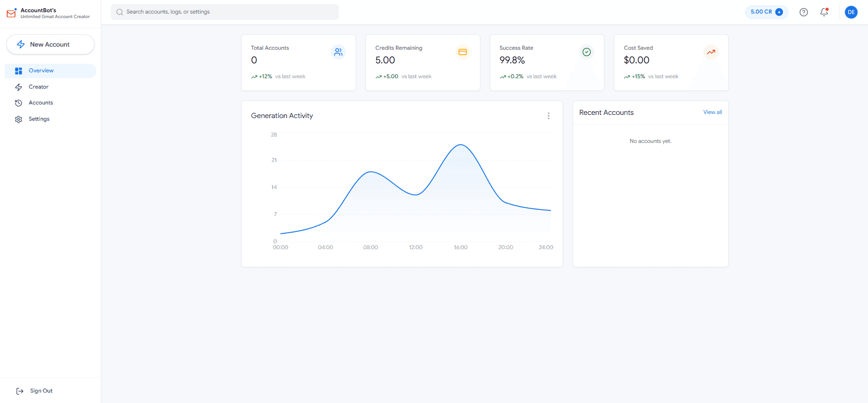Click the 16:00 peak on activity chart
Viewport: 868px width, 403px height.
pos(460,145)
